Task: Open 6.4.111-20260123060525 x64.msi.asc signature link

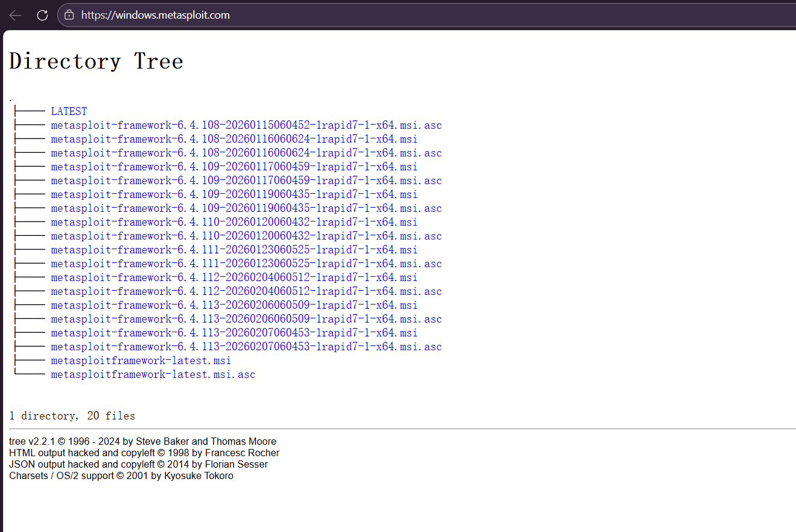Action: tap(246, 264)
